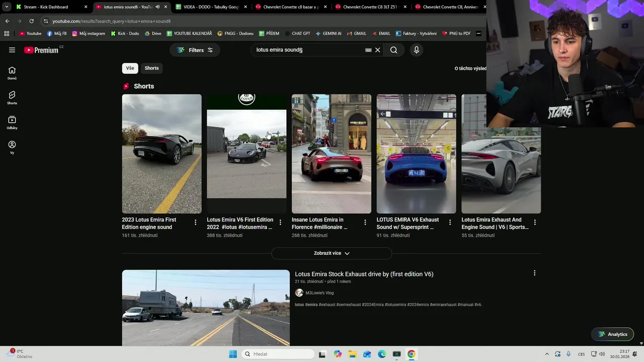Image resolution: width=644 pixels, height=362 pixels.
Task: Open Odběry subscriptions in the sidebar
Action: tap(12, 123)
